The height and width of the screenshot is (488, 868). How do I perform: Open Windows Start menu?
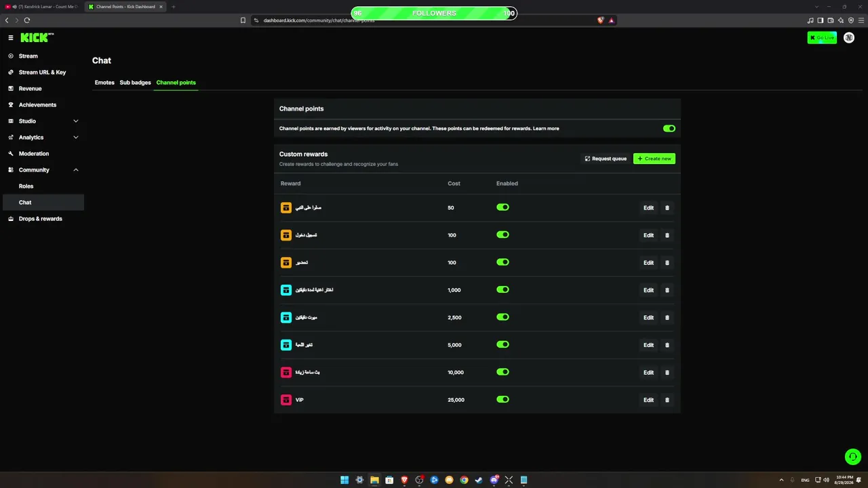(344, 480)
